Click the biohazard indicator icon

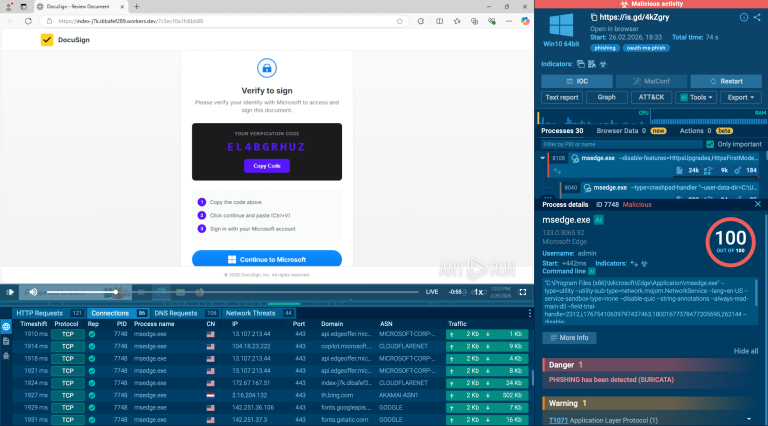coord(603,64)
